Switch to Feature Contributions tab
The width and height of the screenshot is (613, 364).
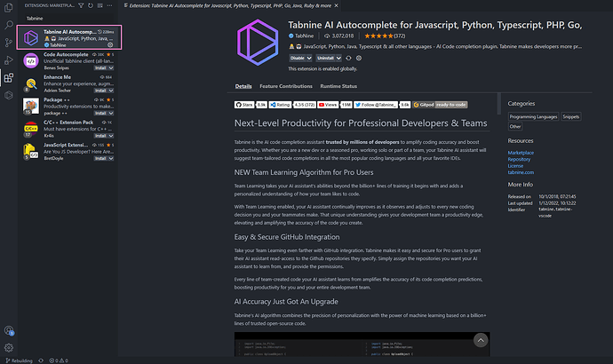pyautogui.click(x=285, y=86)
